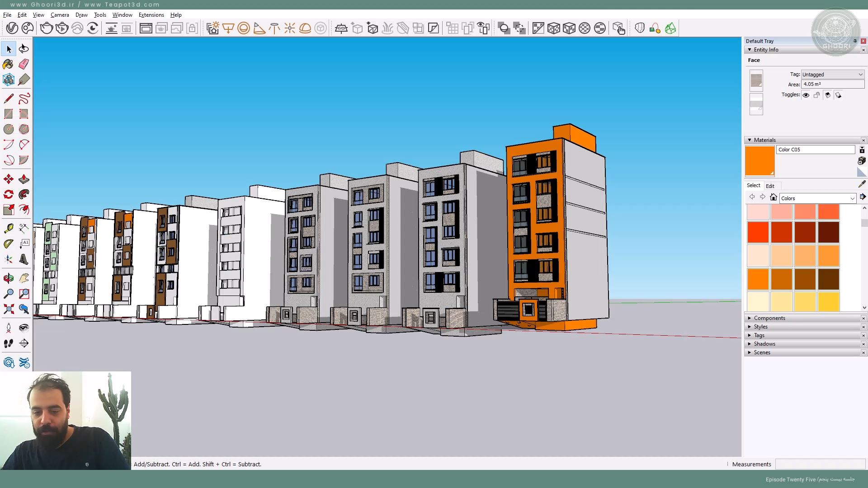Select the Eraser tool
Viewport: 868px width, 488px height.
24,64
